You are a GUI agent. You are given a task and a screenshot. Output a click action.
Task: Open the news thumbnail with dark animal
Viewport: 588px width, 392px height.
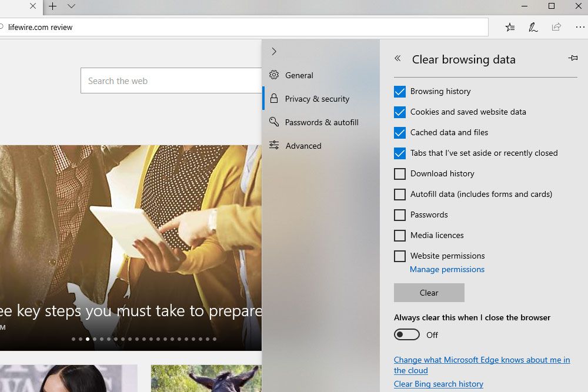pos(206,378)
